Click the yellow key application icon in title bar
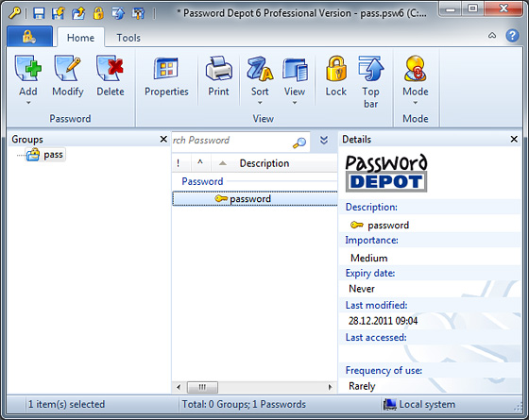The height and width of the screenshot is (420, 529). pyautogui.click(x=14, y=13)
